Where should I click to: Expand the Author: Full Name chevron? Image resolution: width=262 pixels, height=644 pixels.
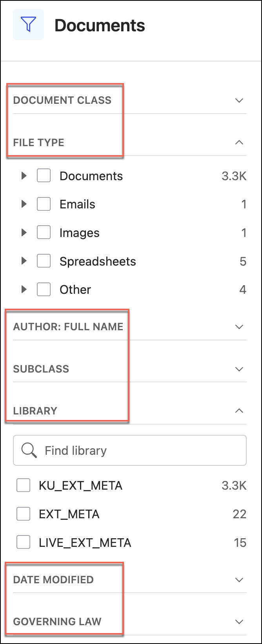tap(239, 327)
